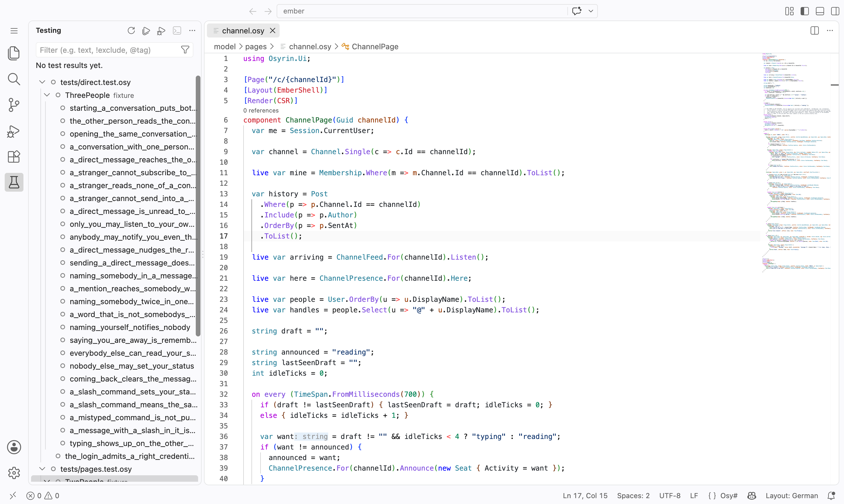
Task: Collapse tests/direct.test.osy tree node
Action: (x=42, y=82)
